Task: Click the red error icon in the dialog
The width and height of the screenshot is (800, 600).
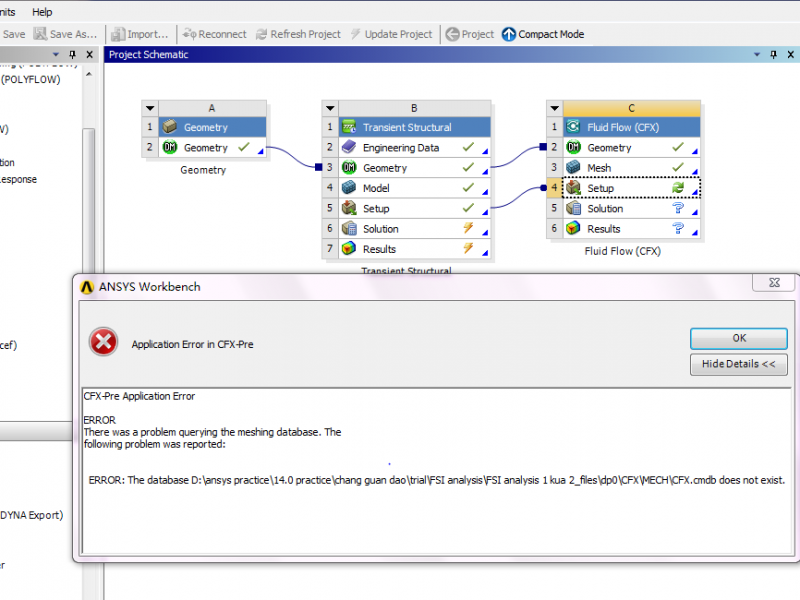Action: coord(104,342)
